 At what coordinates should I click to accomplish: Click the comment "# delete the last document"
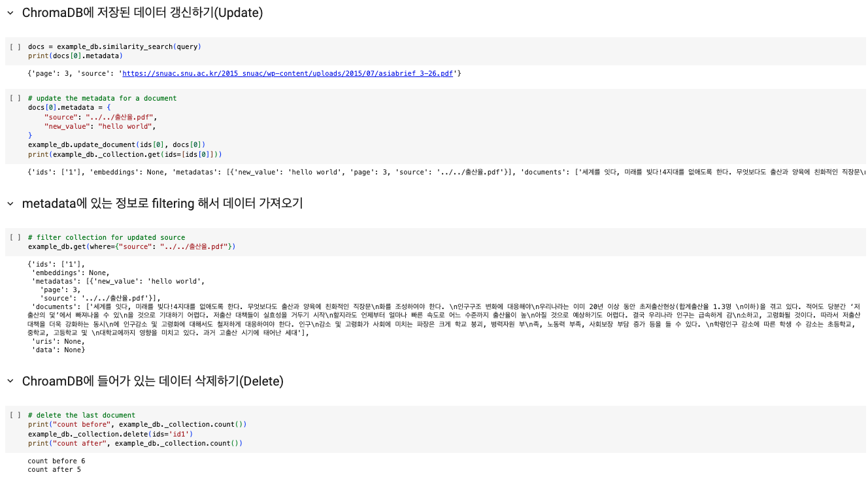pyautogui.click(x=82, y=416)
